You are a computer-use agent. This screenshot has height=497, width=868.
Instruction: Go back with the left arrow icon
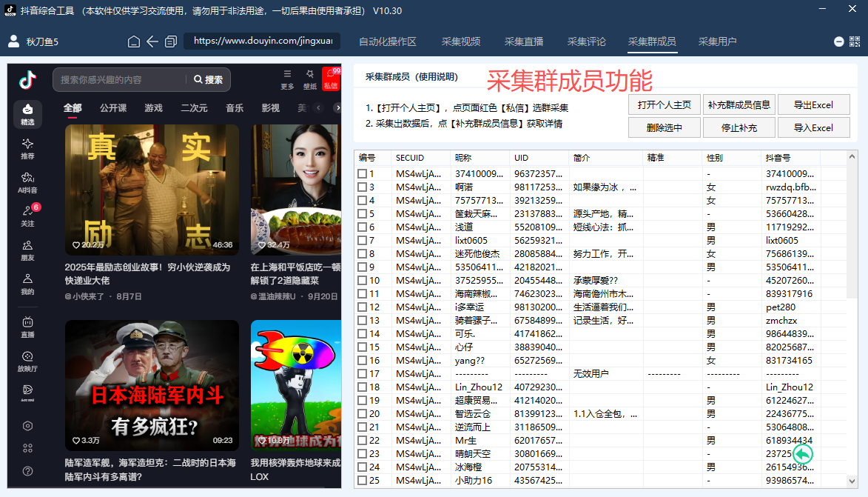152,41
